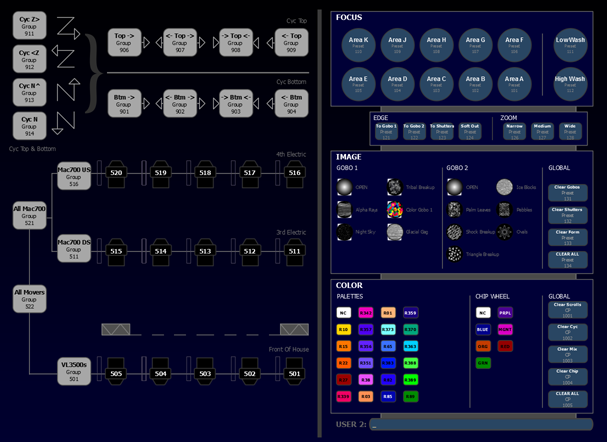Select the All Mac700 group node
This screenshot has height=442, width=607.
coord(29,214)
